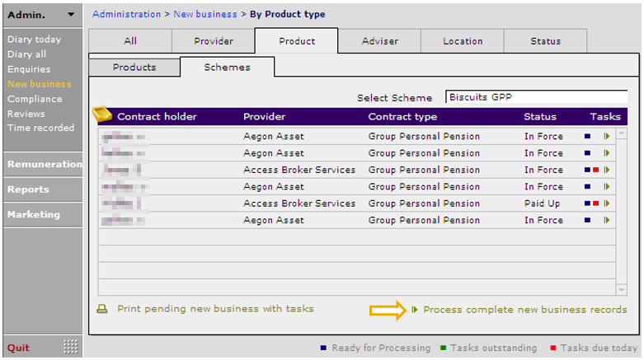Click the table scrollbar down arrow

point(622,290)
